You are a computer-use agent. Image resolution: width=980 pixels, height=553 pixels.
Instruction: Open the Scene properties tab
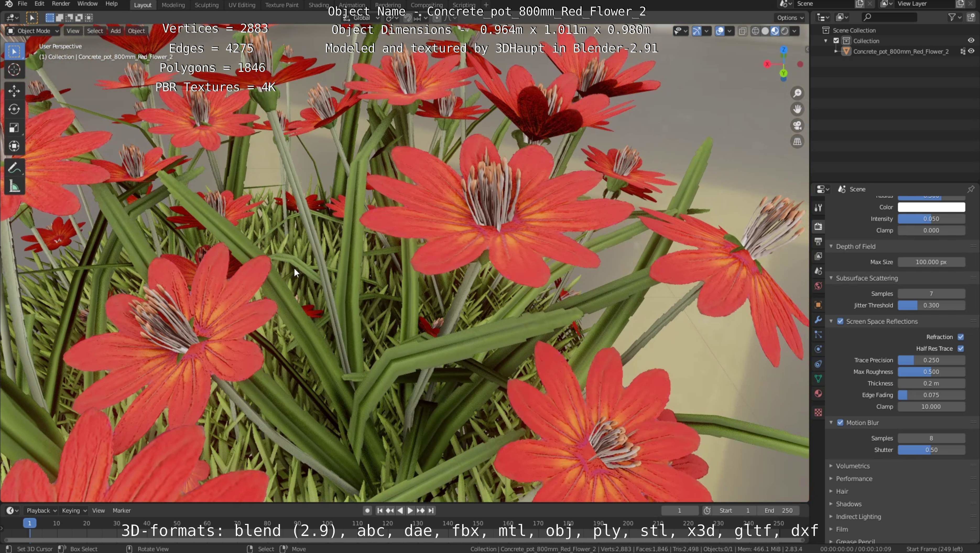point(818,271)
